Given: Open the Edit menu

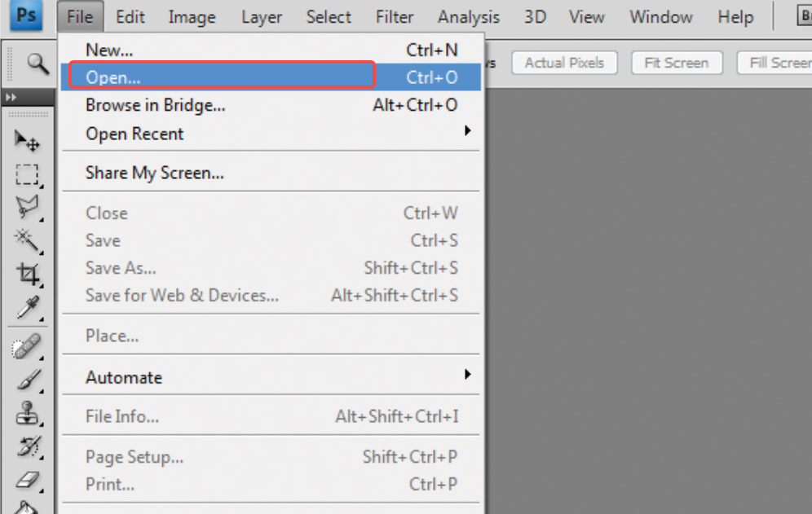Looking at the screenshot, I should pyautogui.click(x=130, y=16).
